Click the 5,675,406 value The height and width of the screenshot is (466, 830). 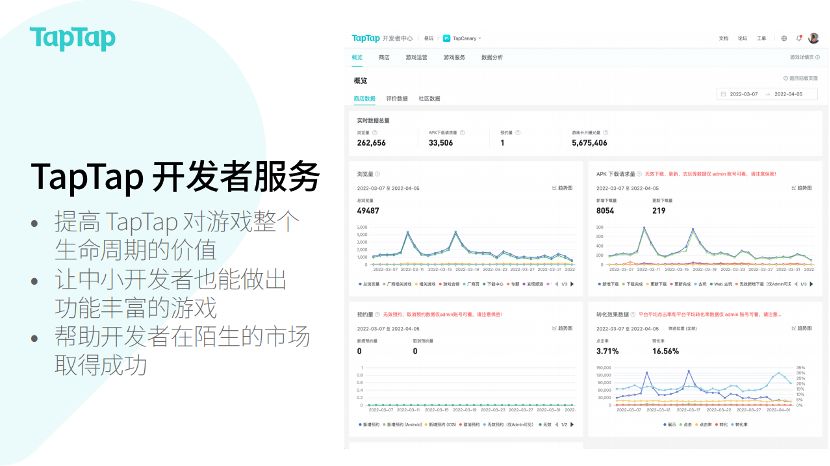589,143
